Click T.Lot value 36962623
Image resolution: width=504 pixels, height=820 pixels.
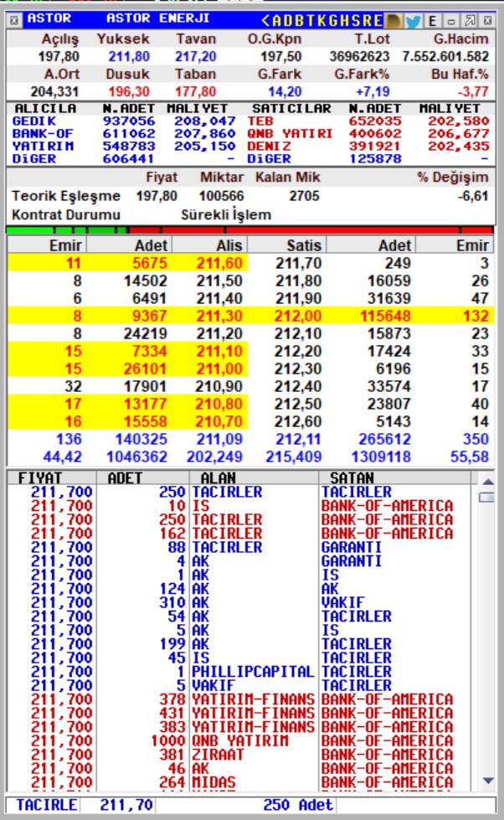360,56
